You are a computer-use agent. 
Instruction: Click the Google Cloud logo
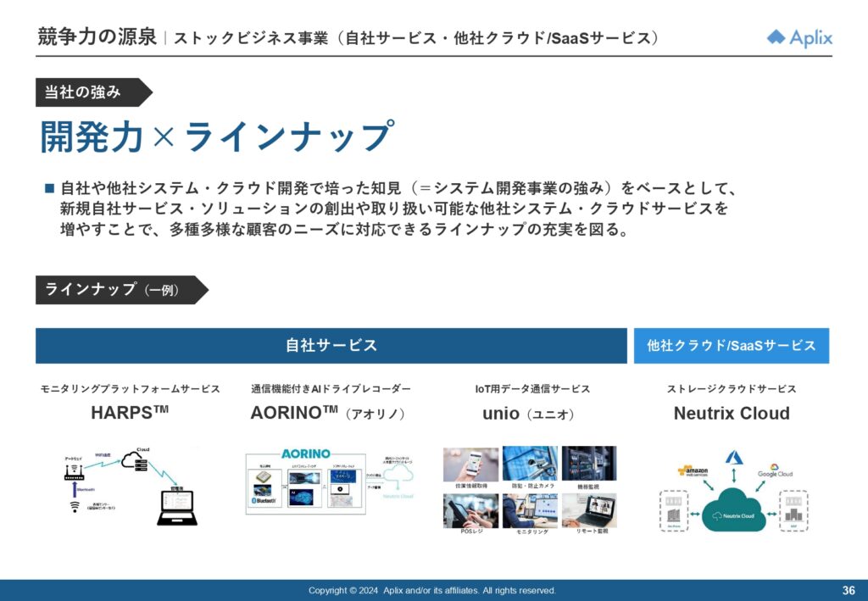775,471
